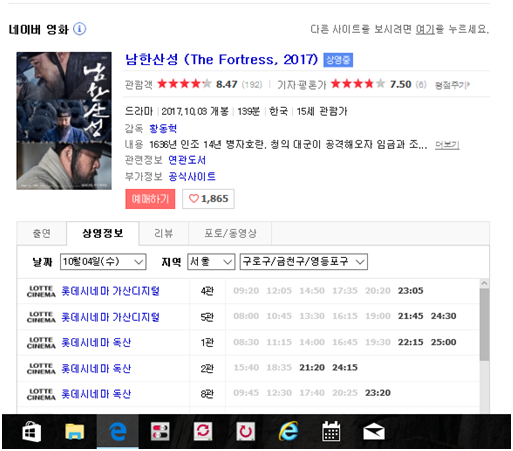513x451 pixels.
Task: Open the red sync arrows taskbar app
Action: 203,432
